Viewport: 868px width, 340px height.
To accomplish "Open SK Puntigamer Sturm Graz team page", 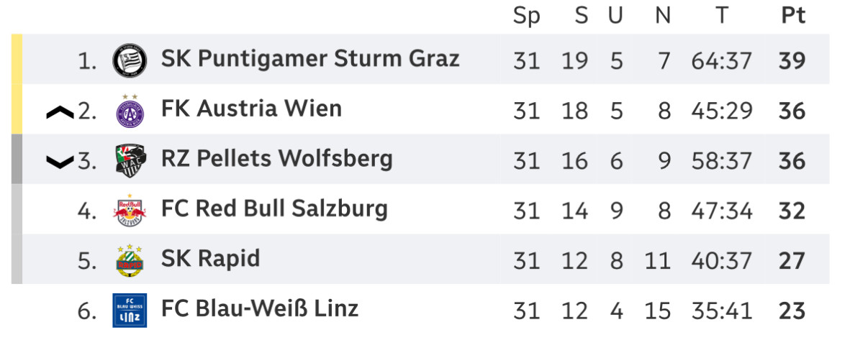I will click(310, 59).
